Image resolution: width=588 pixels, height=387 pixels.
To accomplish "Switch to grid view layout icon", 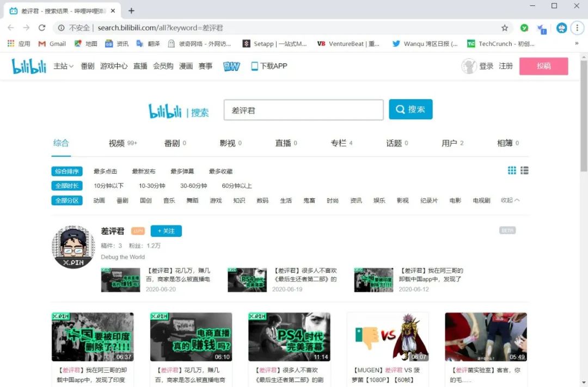I will point(512,170).
